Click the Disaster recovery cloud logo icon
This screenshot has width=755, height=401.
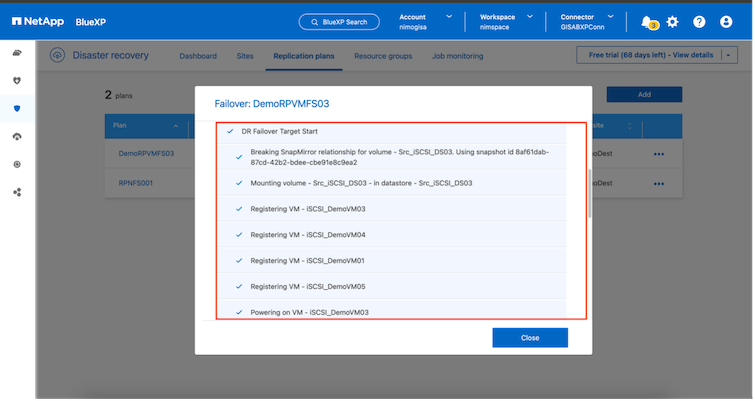[57, 56]
